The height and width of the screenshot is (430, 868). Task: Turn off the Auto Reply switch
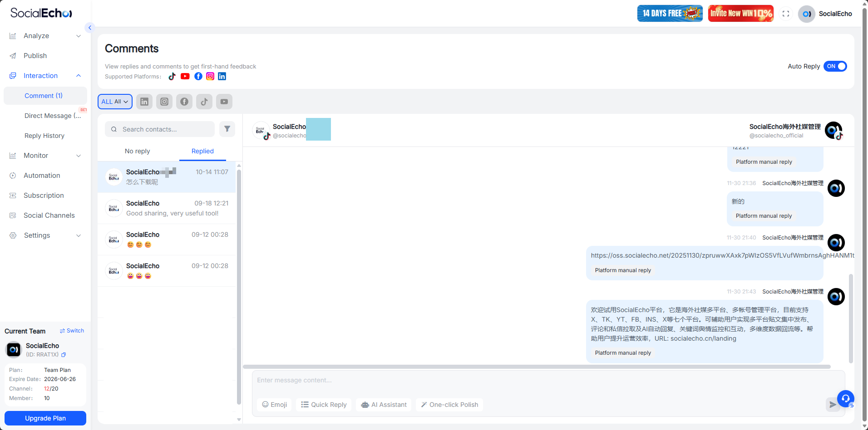(x=835, y=66)
